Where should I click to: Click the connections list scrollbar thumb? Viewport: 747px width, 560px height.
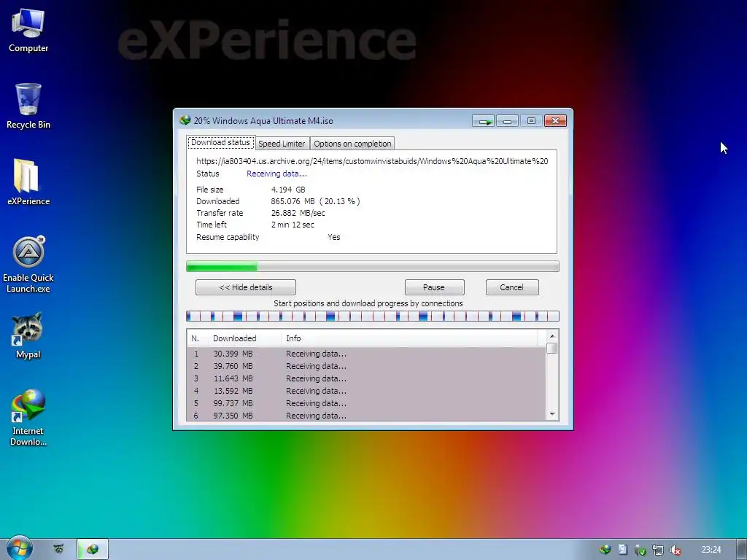(x=552, y=348)
